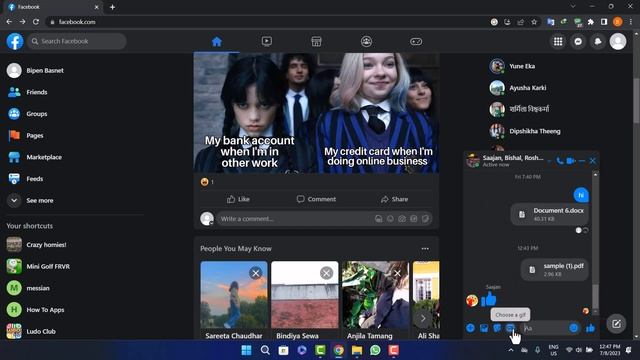
Task: Send a thumbs-up like in chat
Action: [590, 328]
